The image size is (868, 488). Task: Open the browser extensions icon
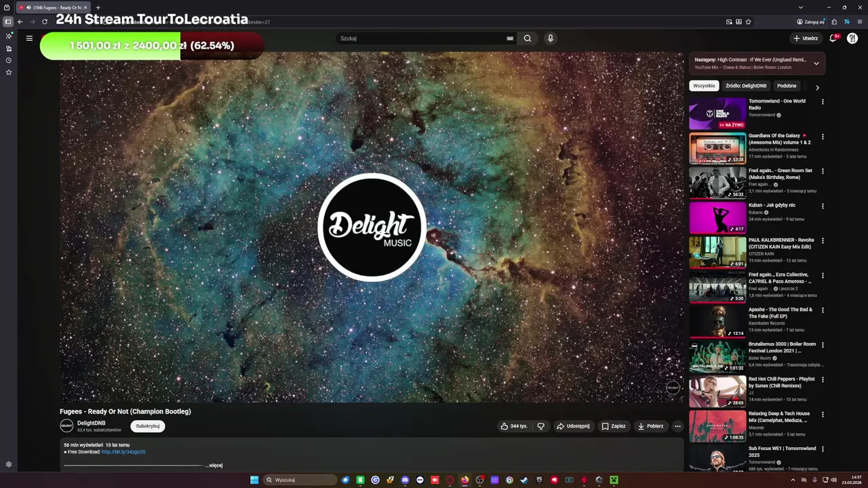pos(834,22)
